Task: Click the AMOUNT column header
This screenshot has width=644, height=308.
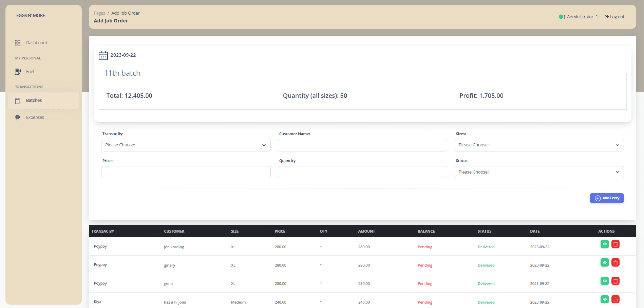Action: point(366,231)
